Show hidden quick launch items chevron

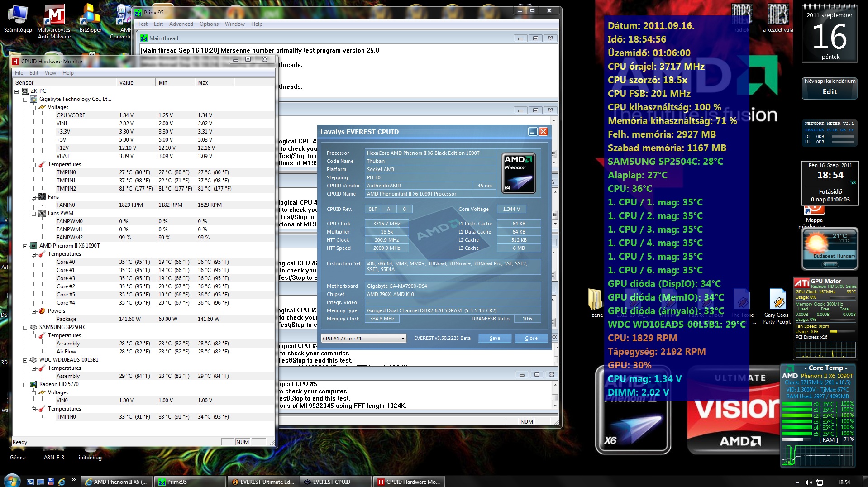coord(74,480)
